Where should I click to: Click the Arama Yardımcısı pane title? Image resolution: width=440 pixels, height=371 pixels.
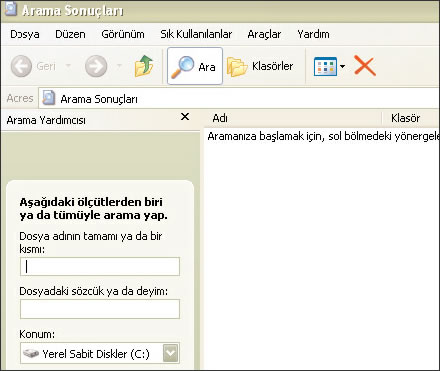coord(46,120)
